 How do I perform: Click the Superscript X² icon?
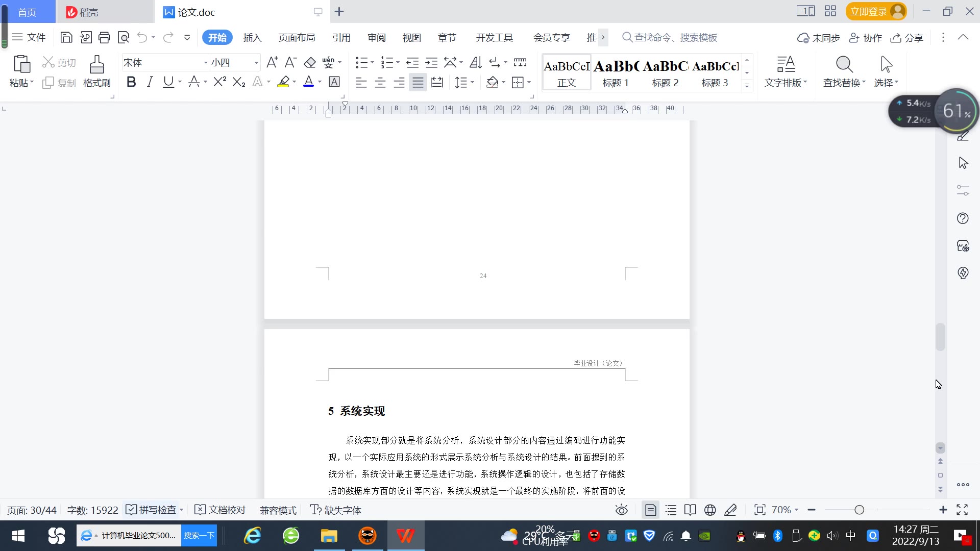tap(219, 82)
